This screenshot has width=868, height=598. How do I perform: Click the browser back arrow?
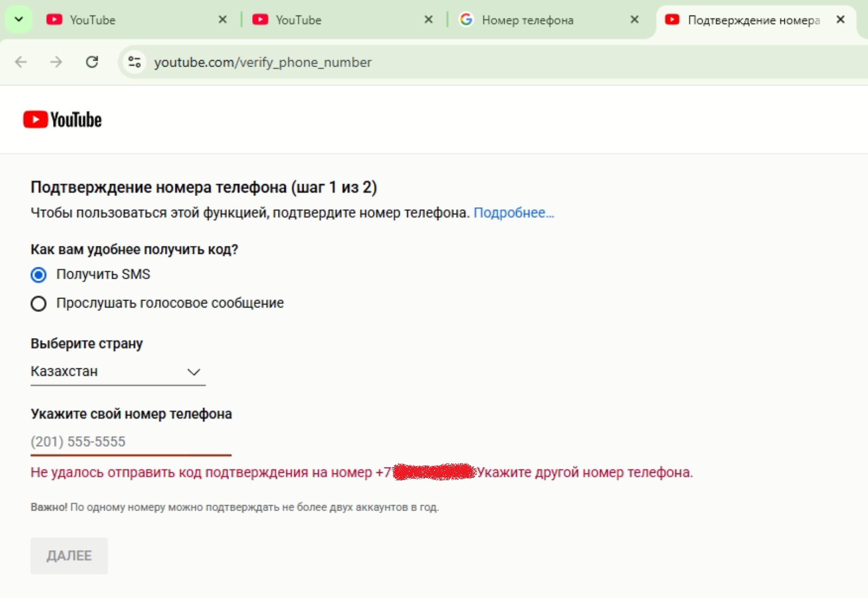(21, 62)
